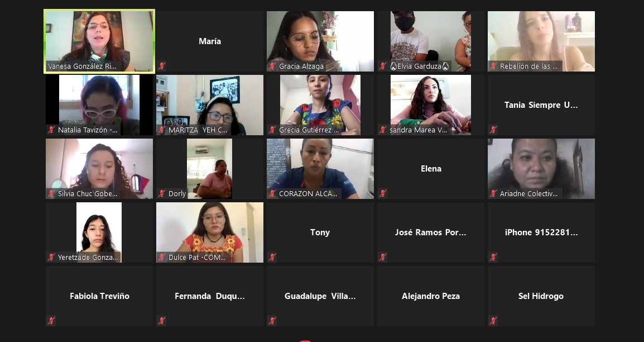
Task: Click muted mic on Alejandro Peza tile
Action: pos(383,321)
